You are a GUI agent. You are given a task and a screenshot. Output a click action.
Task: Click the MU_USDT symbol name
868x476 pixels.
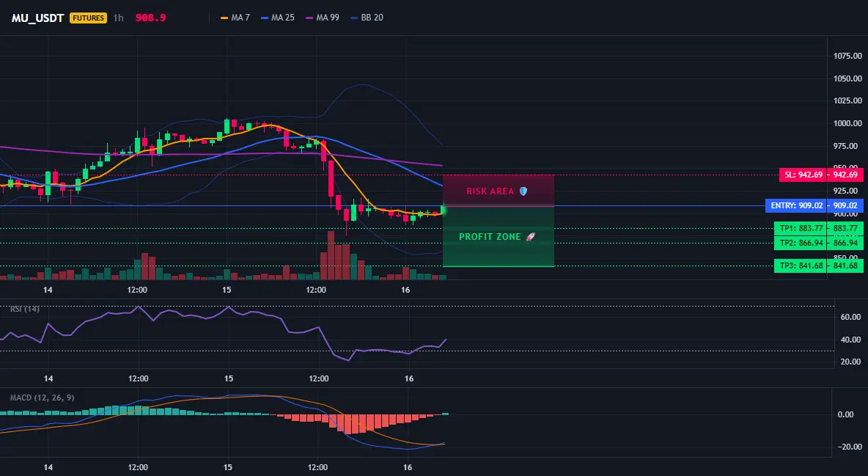(37, 18)
